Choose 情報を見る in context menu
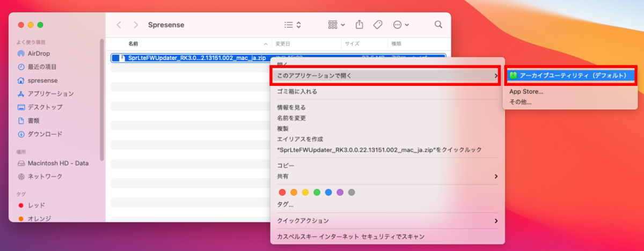The width and height of the screenshot is (644, 251). [x=291, y=107]
